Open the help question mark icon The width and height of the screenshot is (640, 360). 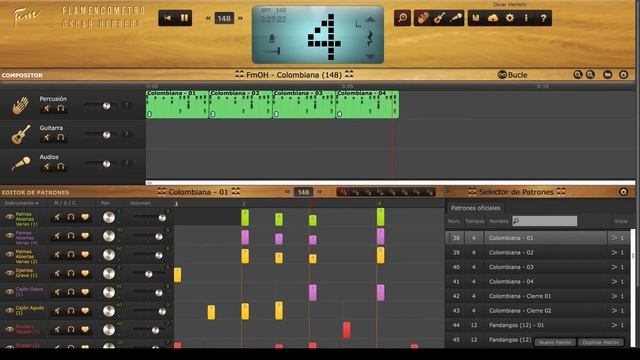tap(543, 18)
